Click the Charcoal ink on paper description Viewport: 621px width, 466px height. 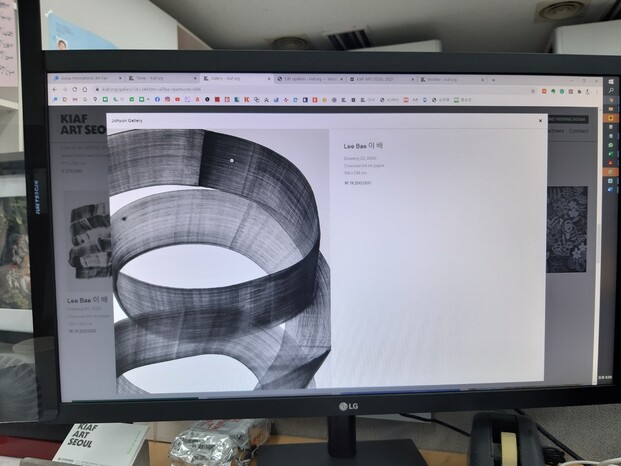pos(364,165)
